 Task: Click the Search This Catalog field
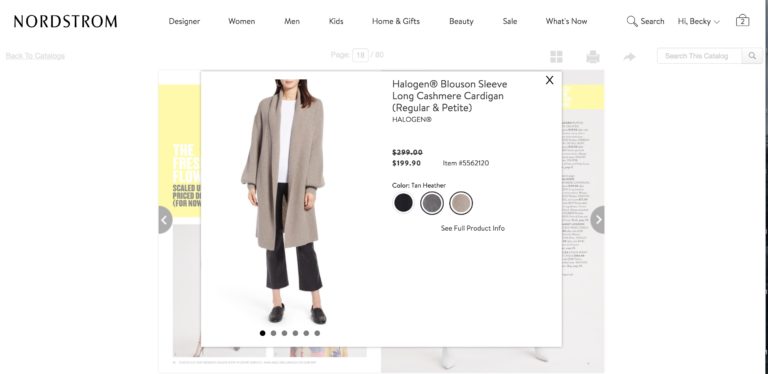click(x=699, y=56)
